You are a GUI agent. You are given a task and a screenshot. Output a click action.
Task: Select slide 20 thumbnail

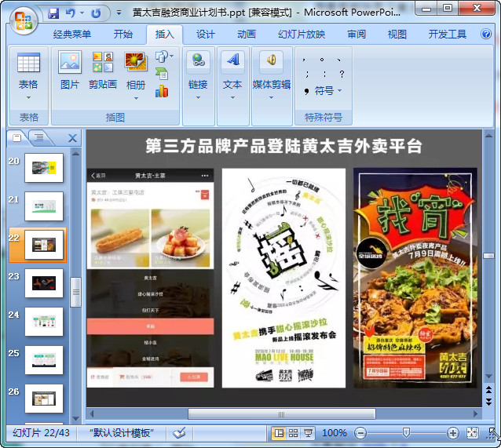click(x=44, y=168)
